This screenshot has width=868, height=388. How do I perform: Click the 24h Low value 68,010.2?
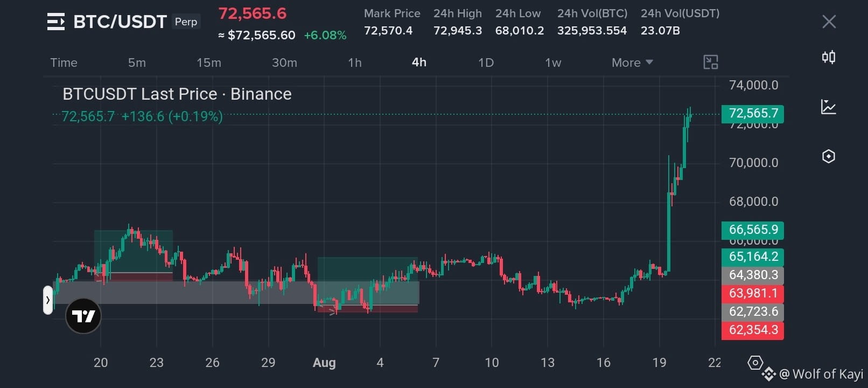520,31
